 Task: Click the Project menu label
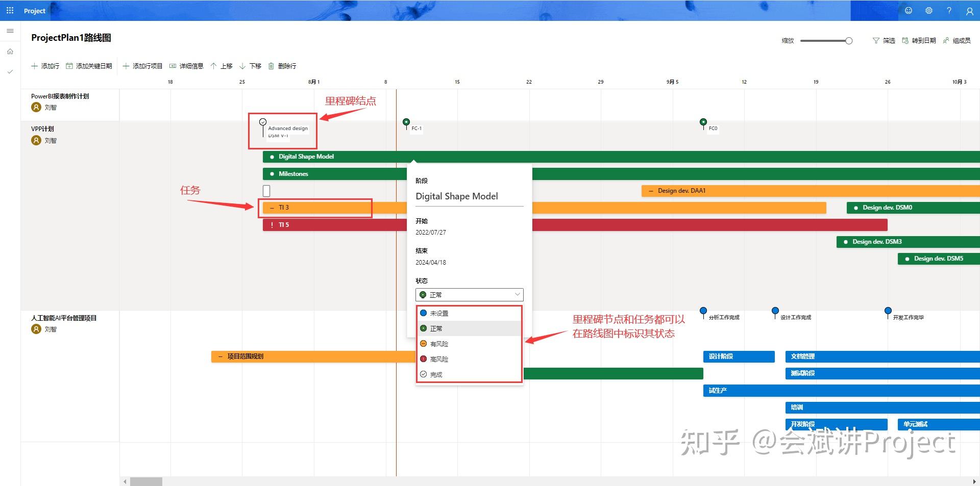(x=34, y=10)
